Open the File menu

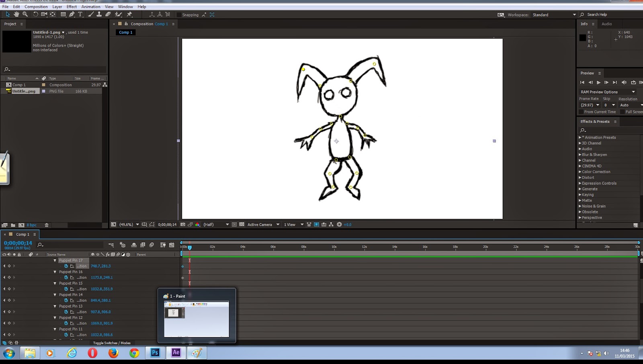[x=5, y=6]
